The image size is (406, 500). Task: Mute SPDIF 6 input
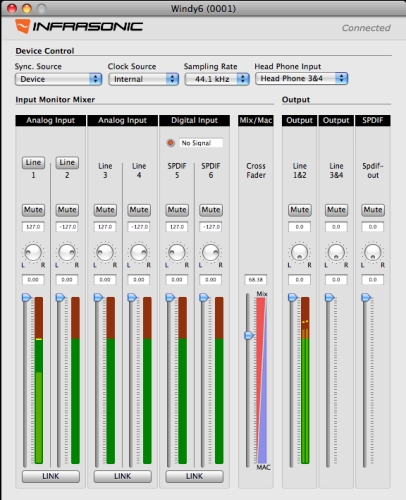point(211,210)
